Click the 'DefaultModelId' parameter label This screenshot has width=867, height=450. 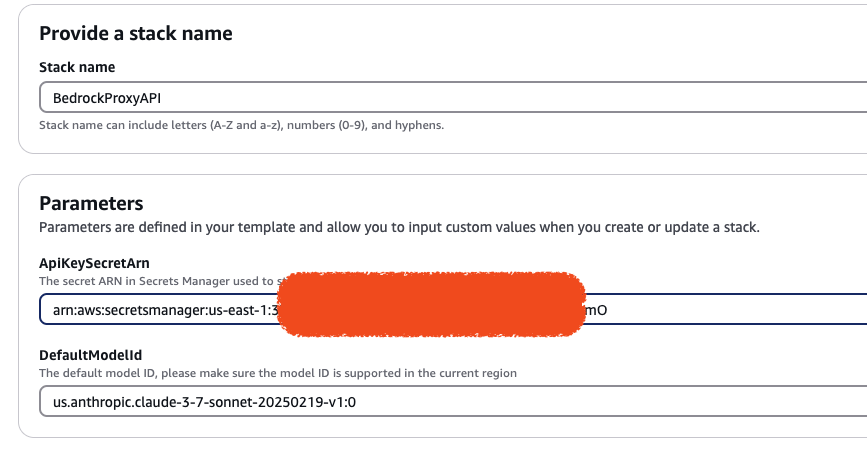pos(90,355)
